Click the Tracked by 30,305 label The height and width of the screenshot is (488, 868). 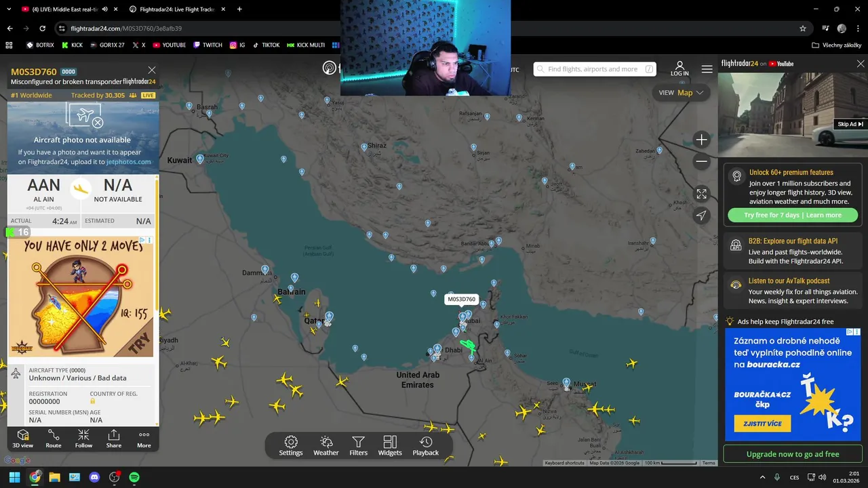pyautogui.click(x=98, y=96)
